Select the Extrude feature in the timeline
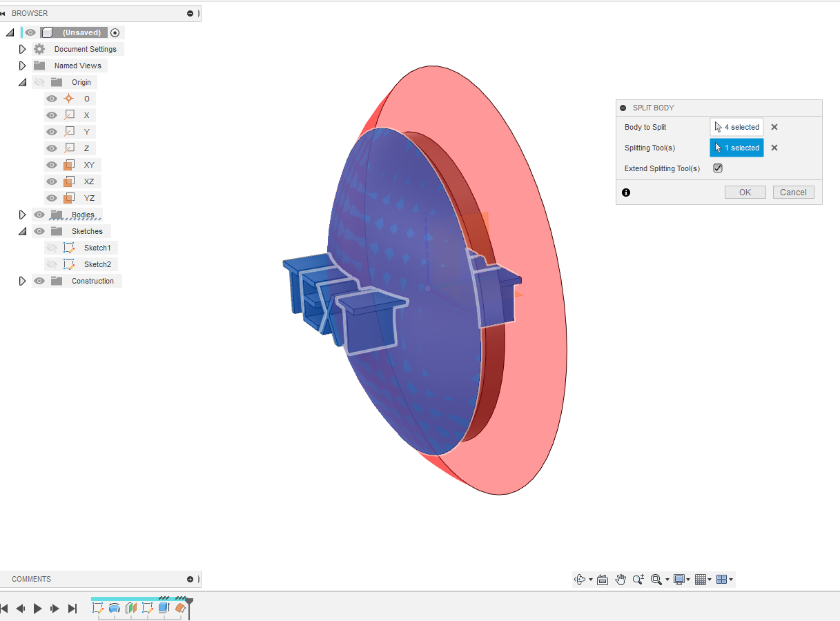This screenshot has height=621, width=840. [x=164, y=608]
